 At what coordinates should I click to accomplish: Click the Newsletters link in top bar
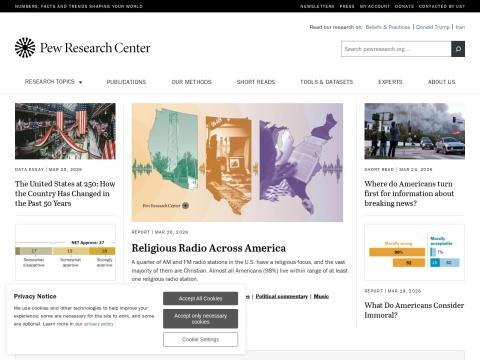(x=317, y=6)
